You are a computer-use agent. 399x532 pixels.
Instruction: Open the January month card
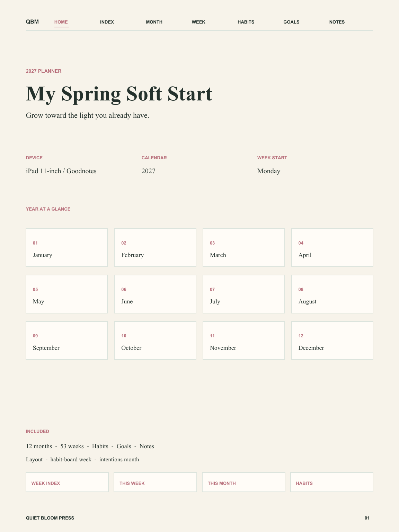coord(66,248)
